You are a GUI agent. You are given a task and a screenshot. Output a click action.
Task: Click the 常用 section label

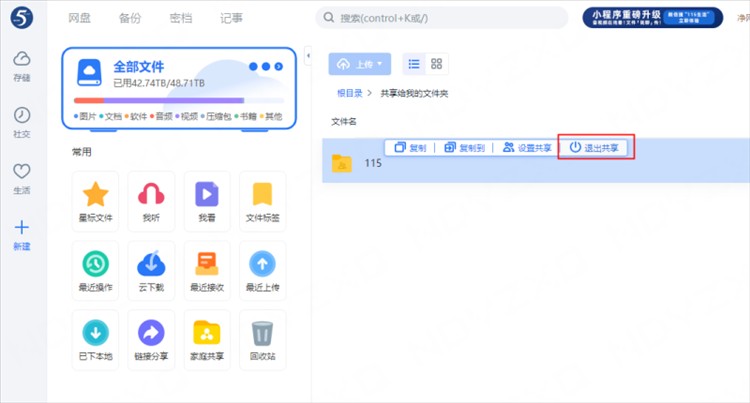pyautogui.click(x=82, y=152)
